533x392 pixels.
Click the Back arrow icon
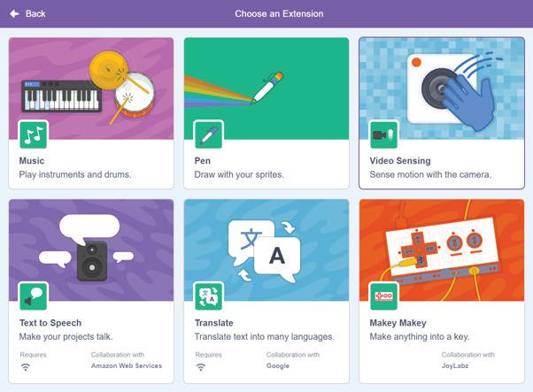click(x=14, y=13)
